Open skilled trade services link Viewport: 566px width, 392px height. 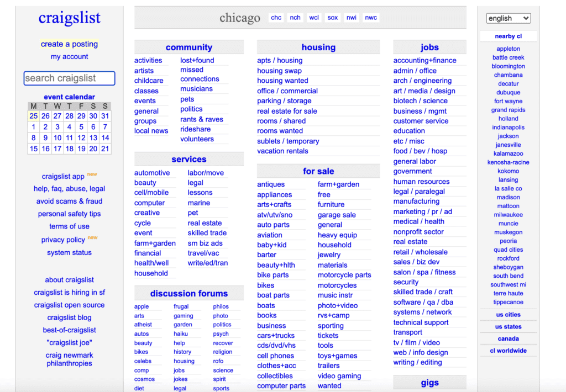click(x=207, y=233)
